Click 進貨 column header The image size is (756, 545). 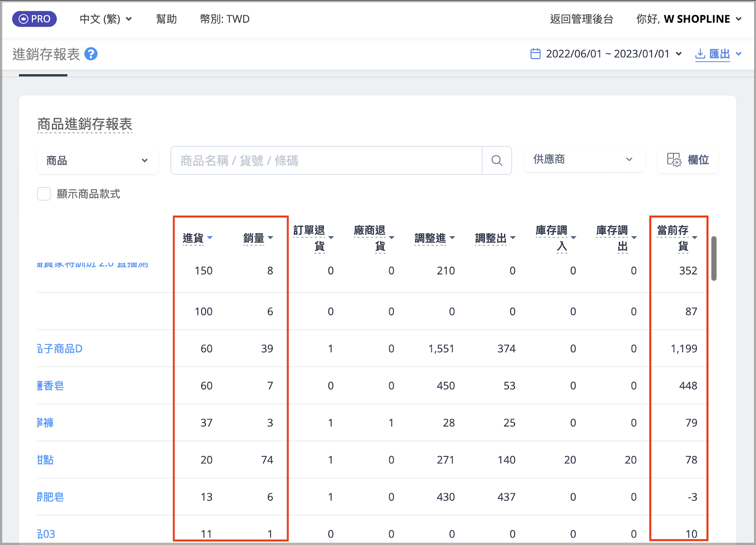tap(193, 238)
